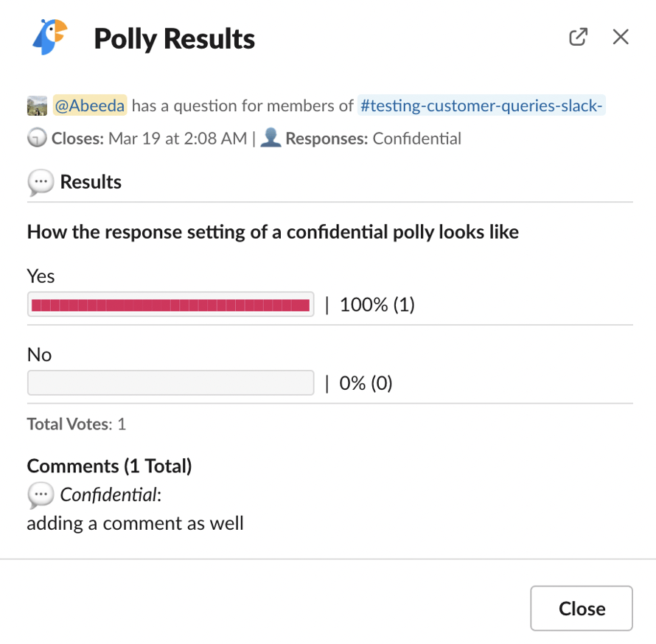Open the external link icon

(578, 37)
